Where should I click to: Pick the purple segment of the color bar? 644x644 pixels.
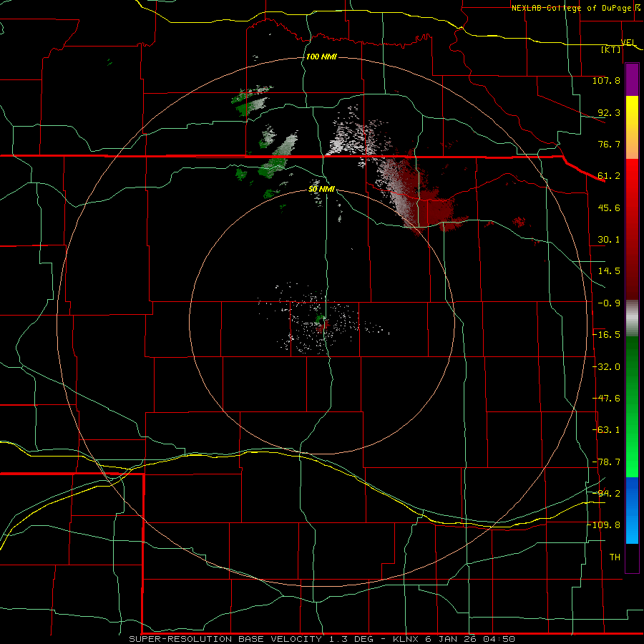[x=632, y=79]
